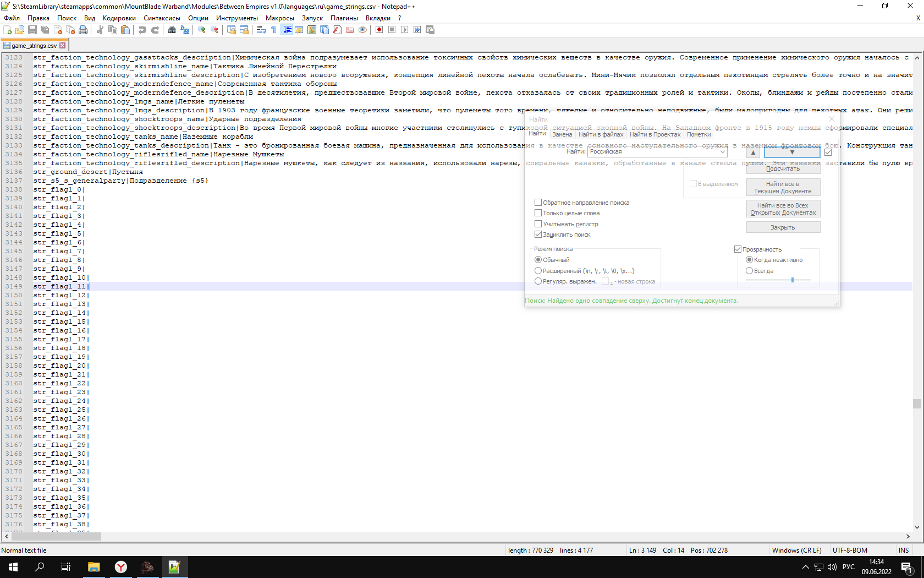This screenshot has width=924, height=578.
Task: Click Найти все во Всех Открытых Документах
Action: [783, 209]
